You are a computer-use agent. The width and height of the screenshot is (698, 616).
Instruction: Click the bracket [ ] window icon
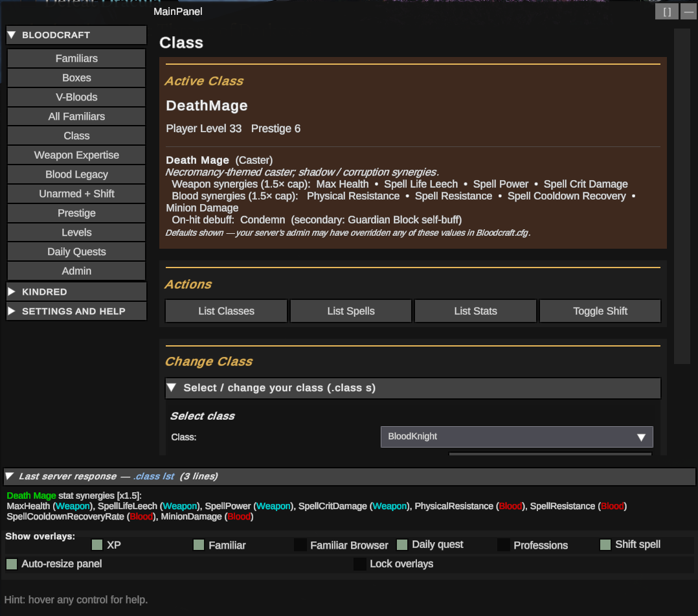click(667, 12)
